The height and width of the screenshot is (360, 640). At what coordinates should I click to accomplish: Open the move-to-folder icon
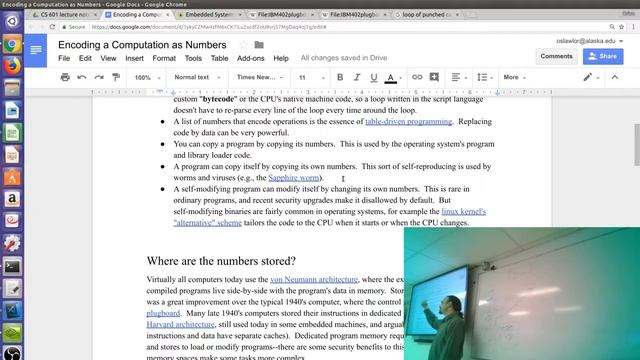(x=259, y=45)
